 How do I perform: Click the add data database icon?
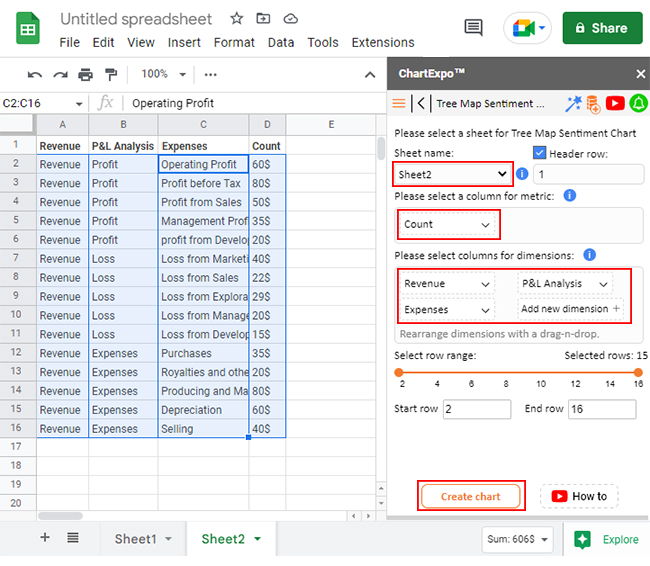(x=593, y=104)
